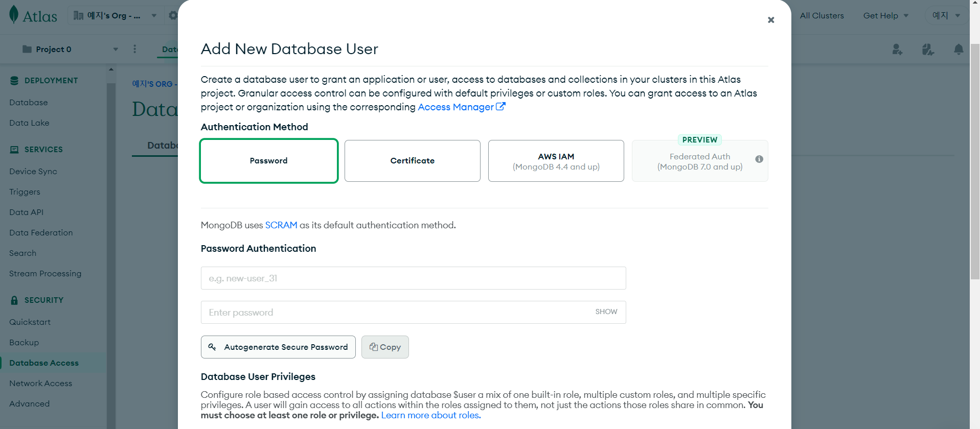The width and height of the screenshot is (980, 429).
Task: Select the Password authentication method
Action: click(269, 161)
